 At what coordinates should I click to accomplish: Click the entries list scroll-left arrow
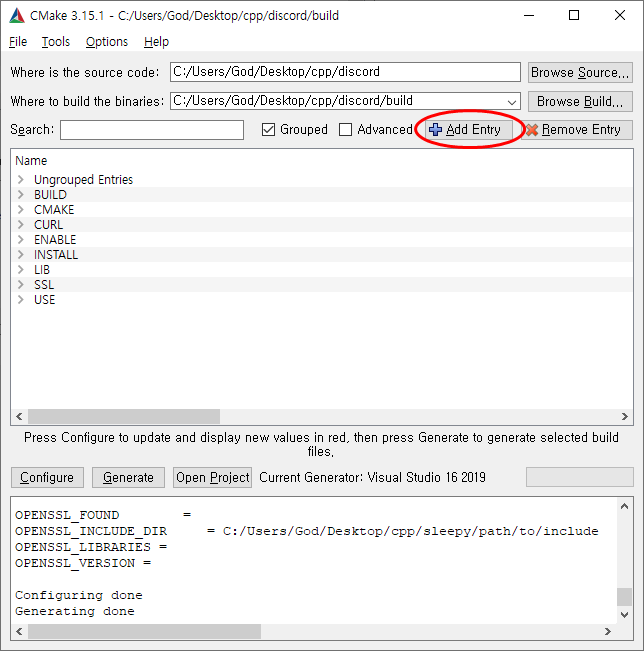[x=19, y=416]
